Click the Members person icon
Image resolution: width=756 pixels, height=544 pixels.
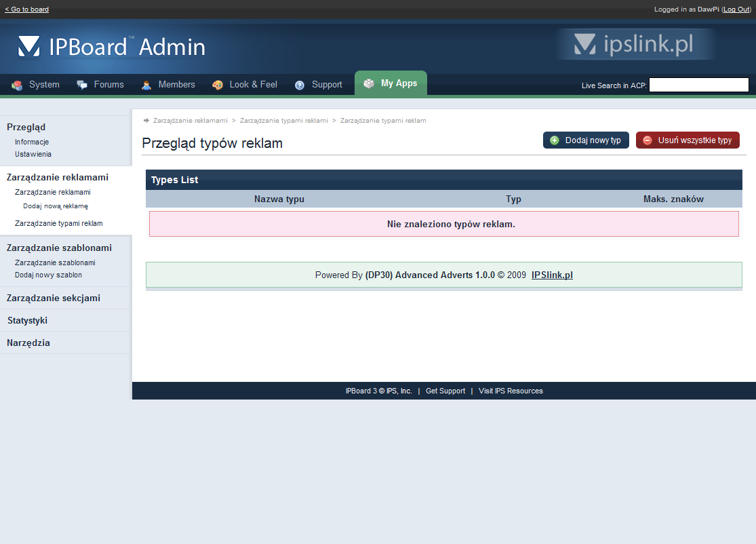coord(146,85)
